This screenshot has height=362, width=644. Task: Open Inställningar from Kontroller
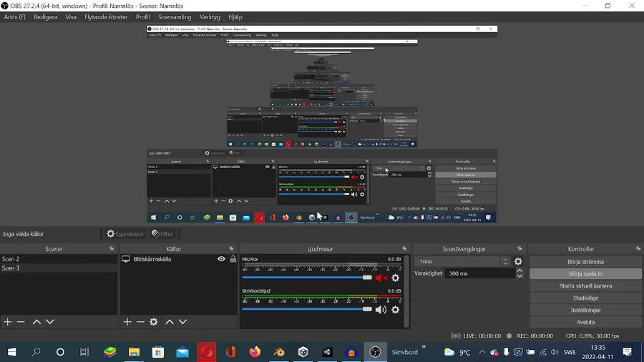tap(585, 310)
